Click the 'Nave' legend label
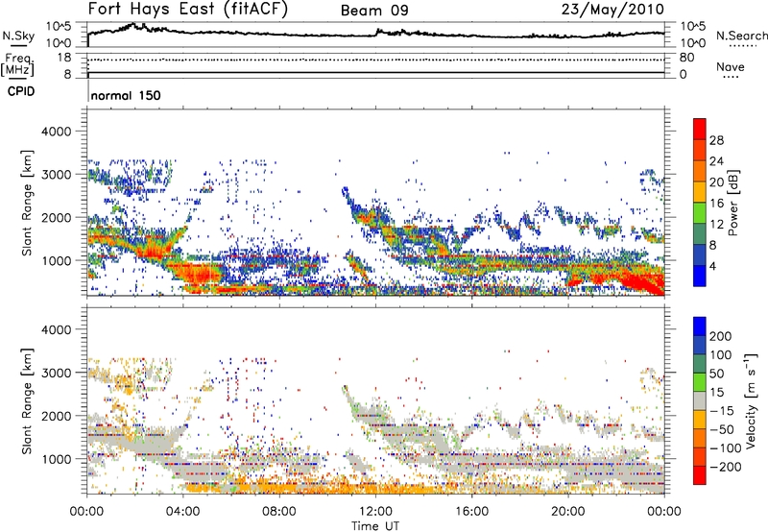The height and width of the screenshot is (532, 768). [x=731, y=66]
